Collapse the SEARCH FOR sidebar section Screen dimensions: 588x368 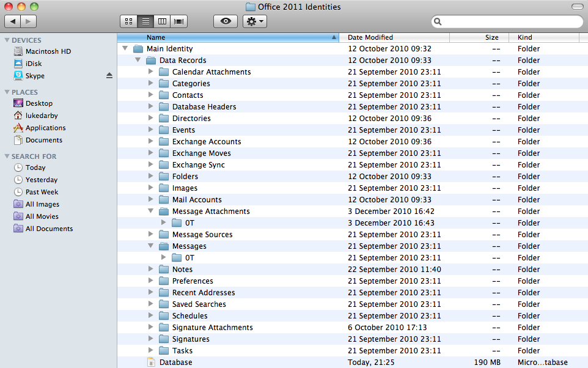coord(7,156)
